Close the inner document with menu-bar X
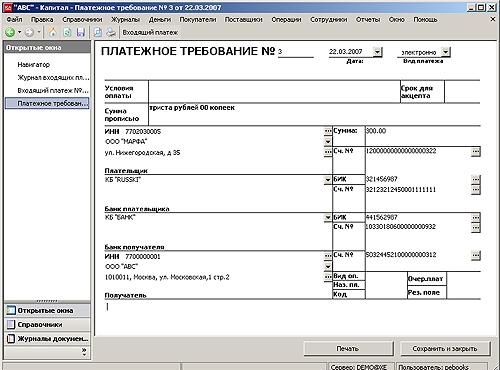The height and width of the screenshot is (370, 500). point(493,20)
